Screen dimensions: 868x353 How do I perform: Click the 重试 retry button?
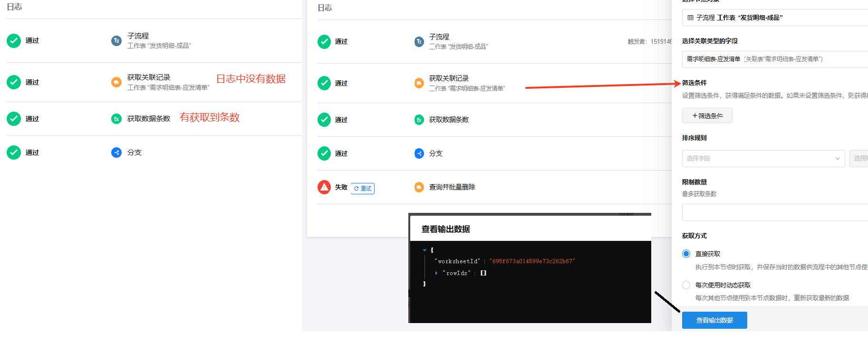click(x=363, y=189)
